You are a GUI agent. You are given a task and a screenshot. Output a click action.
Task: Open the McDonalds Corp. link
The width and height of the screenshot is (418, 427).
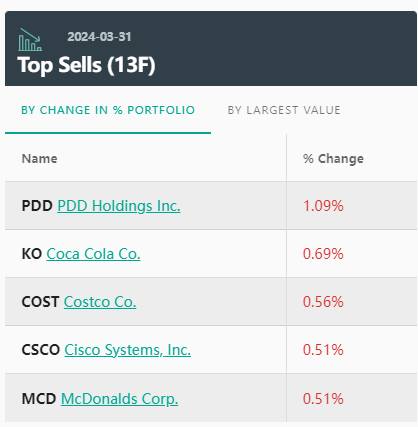(120, 399)
